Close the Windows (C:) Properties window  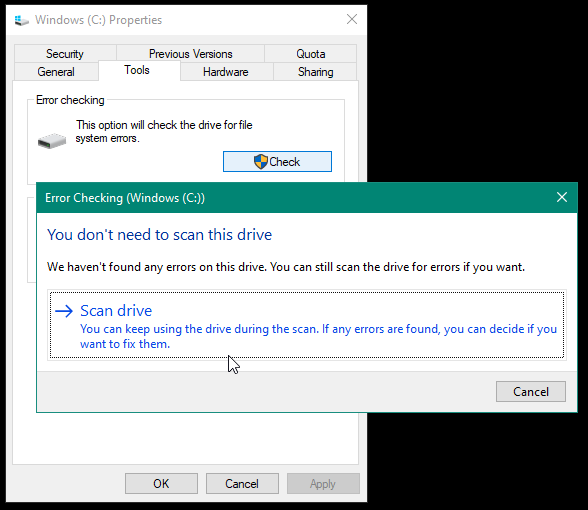click(x=352, y=19)
